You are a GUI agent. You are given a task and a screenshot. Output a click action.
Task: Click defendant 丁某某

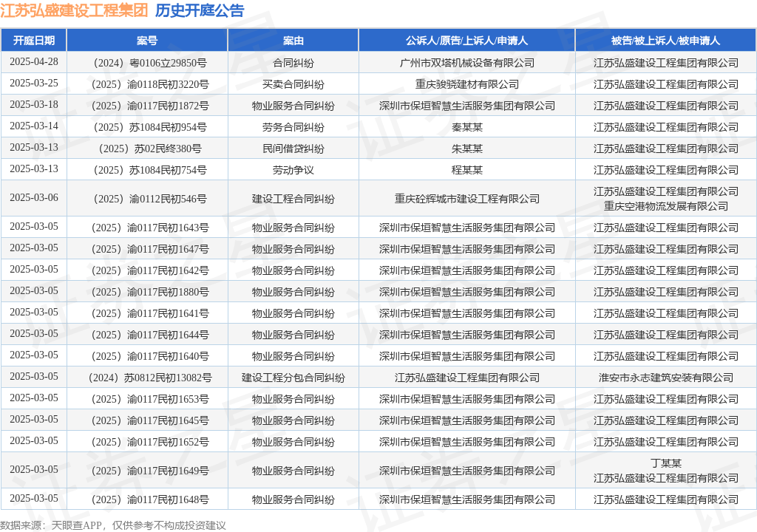(x=666, y=463)
